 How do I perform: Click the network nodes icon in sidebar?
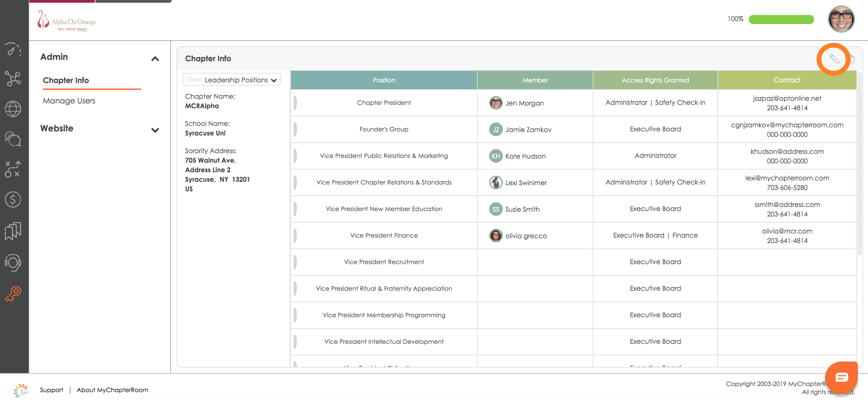(13, 79)
